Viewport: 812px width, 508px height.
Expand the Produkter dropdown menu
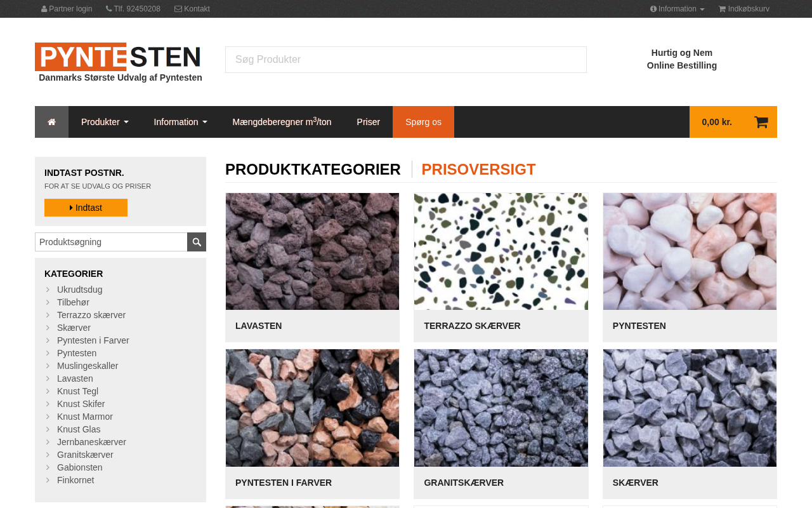click(105, 122)
